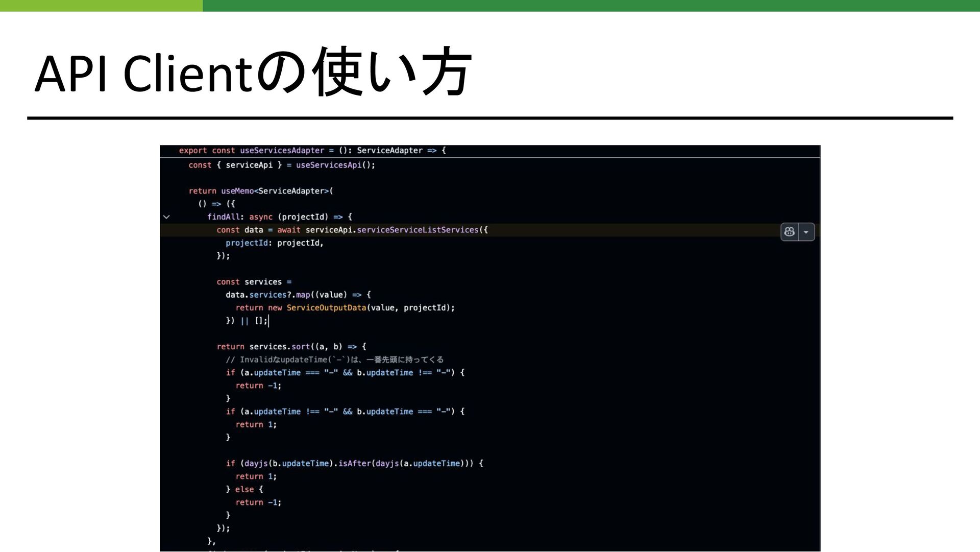Click the useServicesAdapter identifier in sticky header
Screen dimensions: 980x552
click(282, 151)
